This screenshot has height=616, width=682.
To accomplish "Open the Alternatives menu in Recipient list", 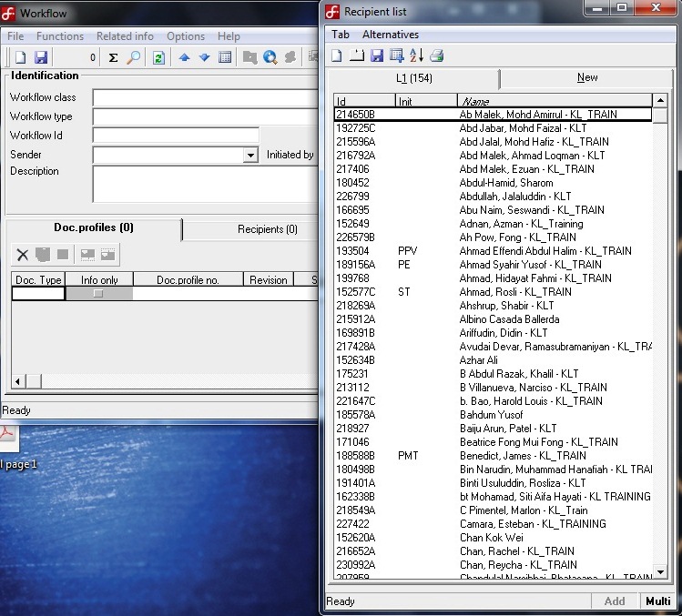I will (390, 35).
